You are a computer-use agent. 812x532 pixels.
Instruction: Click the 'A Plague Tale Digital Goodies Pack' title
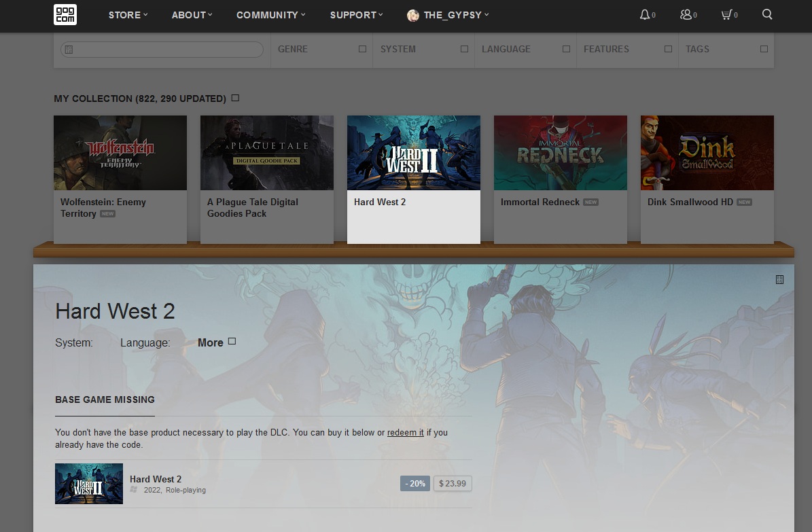click(253, 208)
